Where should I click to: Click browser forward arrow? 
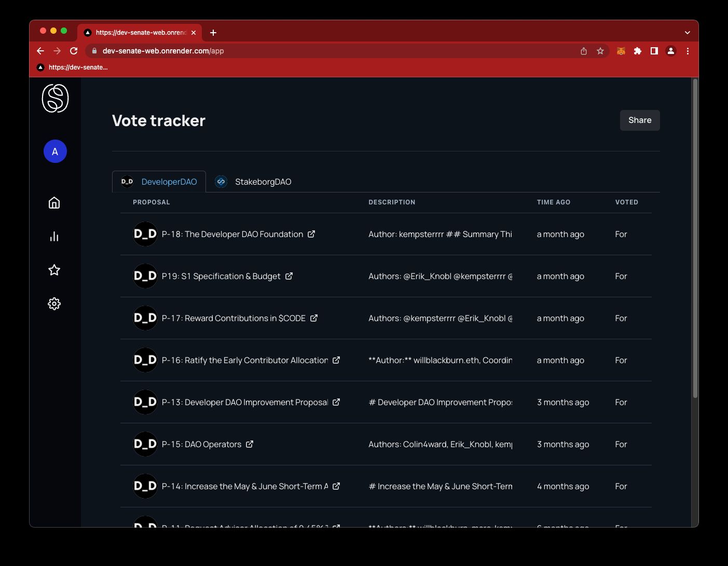[x=57, y=51]
